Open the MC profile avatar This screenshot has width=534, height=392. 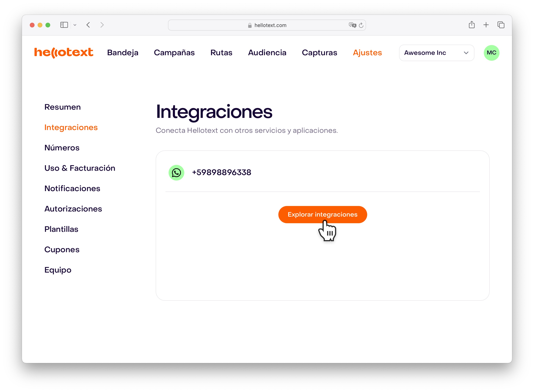(x=491, y=53)
